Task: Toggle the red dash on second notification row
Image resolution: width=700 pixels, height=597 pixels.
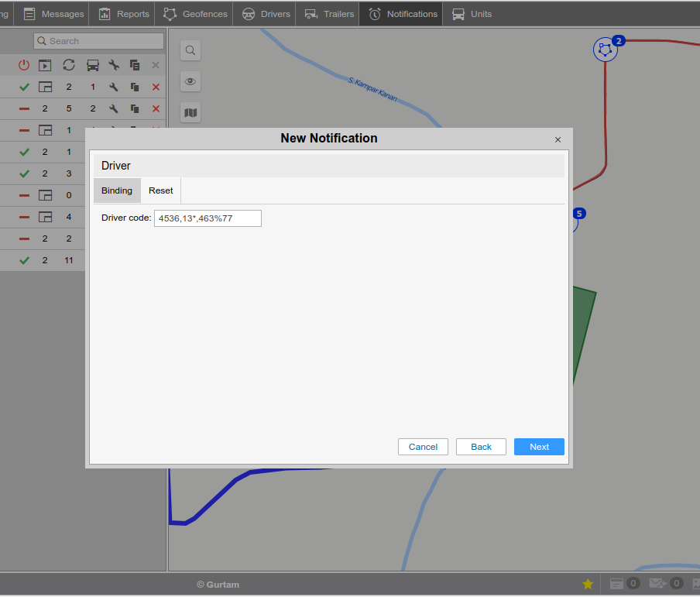Action: (x=24, y=109)
